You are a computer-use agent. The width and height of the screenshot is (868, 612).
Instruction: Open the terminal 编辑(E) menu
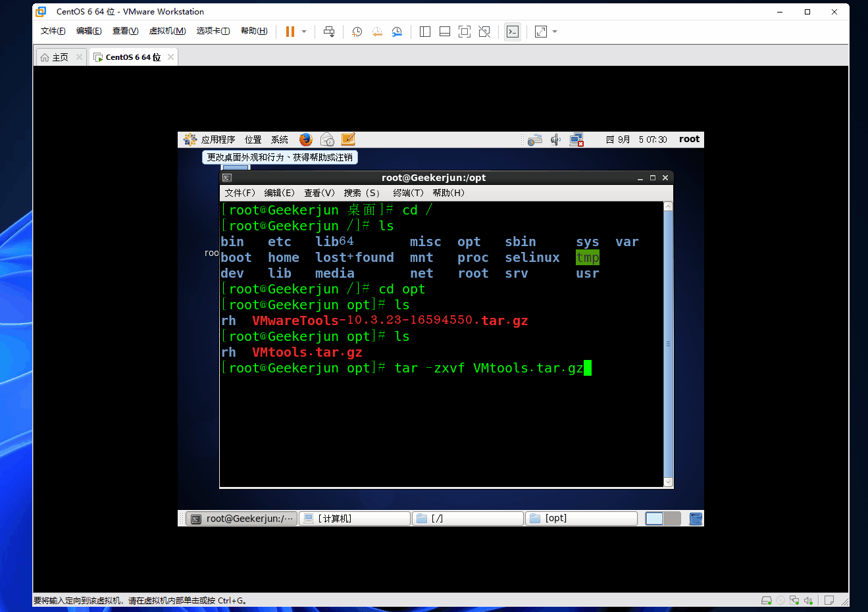pos(280,193)
